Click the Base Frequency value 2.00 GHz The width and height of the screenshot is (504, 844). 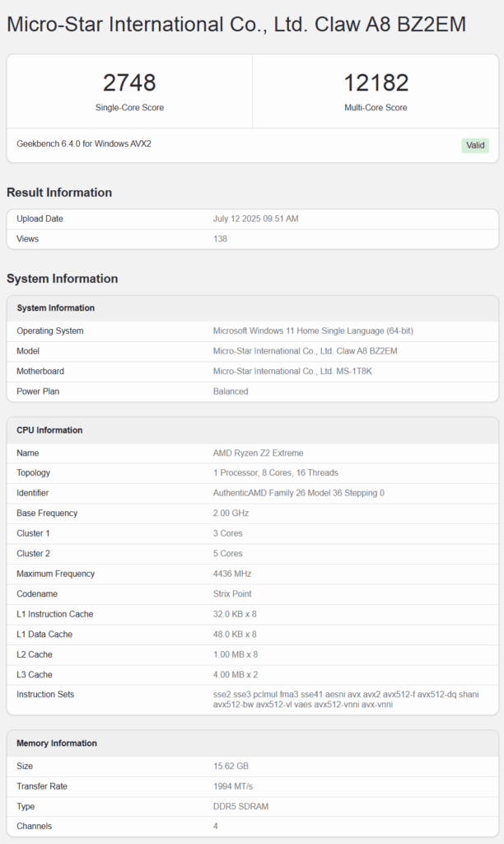pos(231,513)
